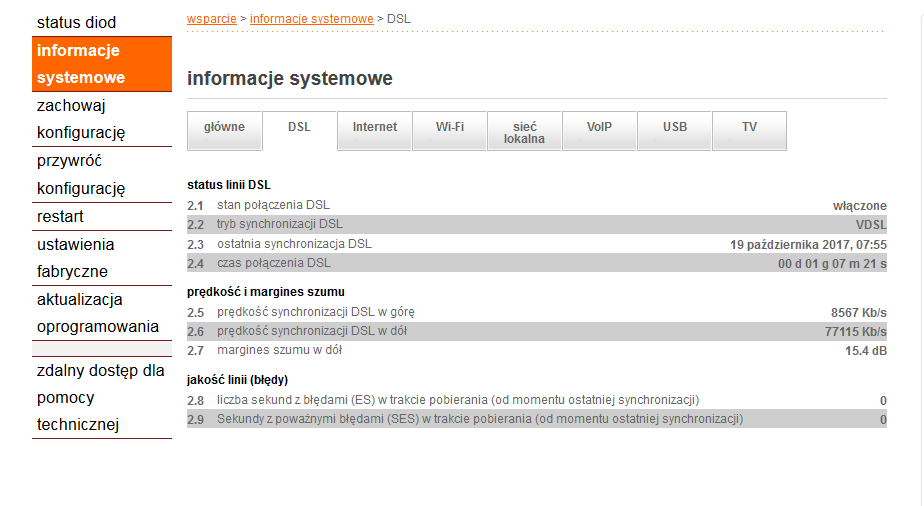The width and height of the screenshot is (924, 506).
Task: Show the 'sieć lokalna' tab
Action: [525, 133]
